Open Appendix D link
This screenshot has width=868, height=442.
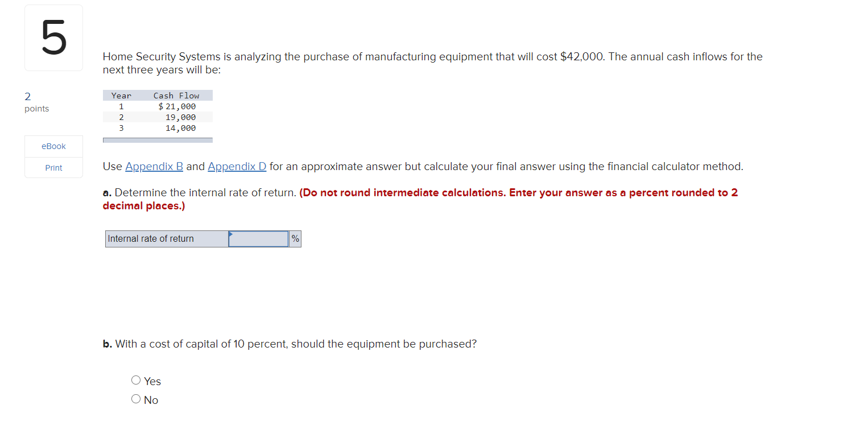237,166
